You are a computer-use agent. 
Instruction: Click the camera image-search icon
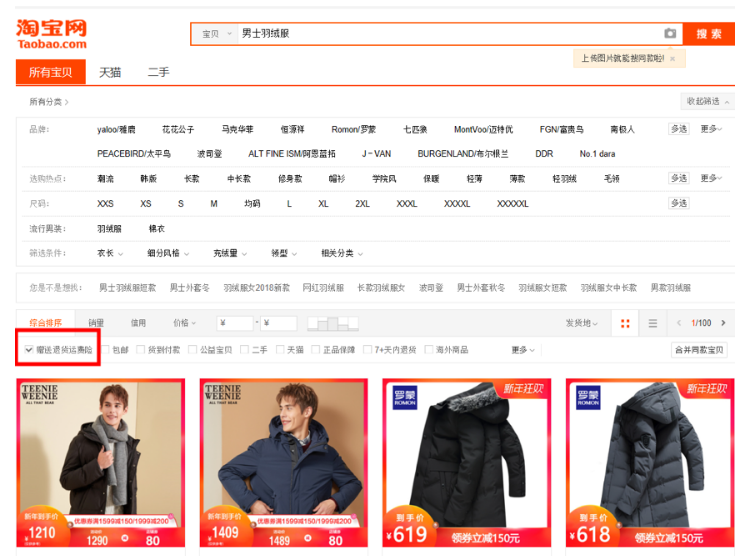(670, 33)
